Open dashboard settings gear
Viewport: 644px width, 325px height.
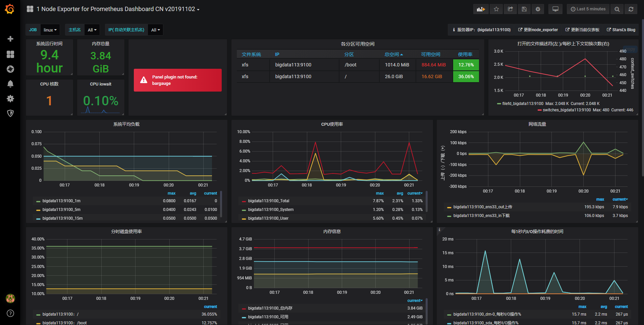pyautogui.click(x=538, y=9)
